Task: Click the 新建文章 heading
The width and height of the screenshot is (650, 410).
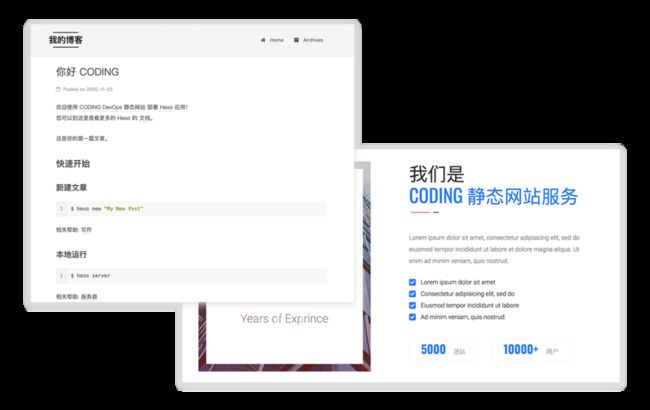Action: [x=71, y=187]
